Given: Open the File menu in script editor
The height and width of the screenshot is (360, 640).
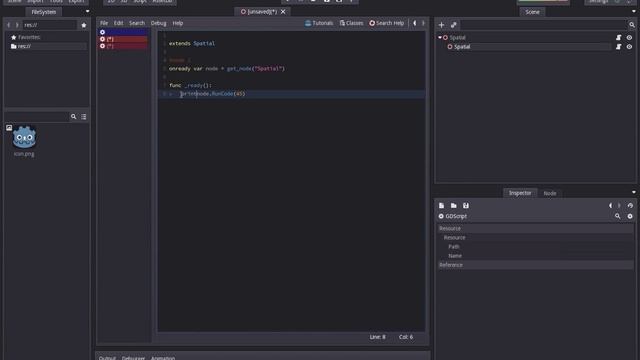Looking at the screenshot, I should 104,23.
